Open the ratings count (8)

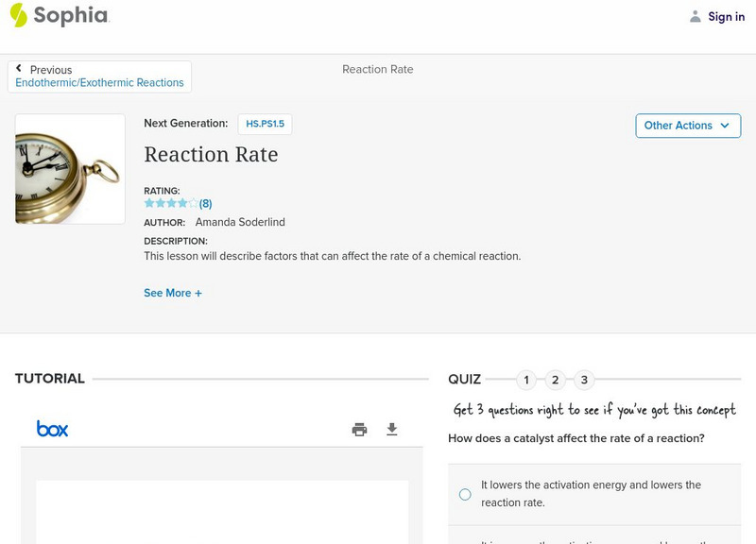pos(206,203)
